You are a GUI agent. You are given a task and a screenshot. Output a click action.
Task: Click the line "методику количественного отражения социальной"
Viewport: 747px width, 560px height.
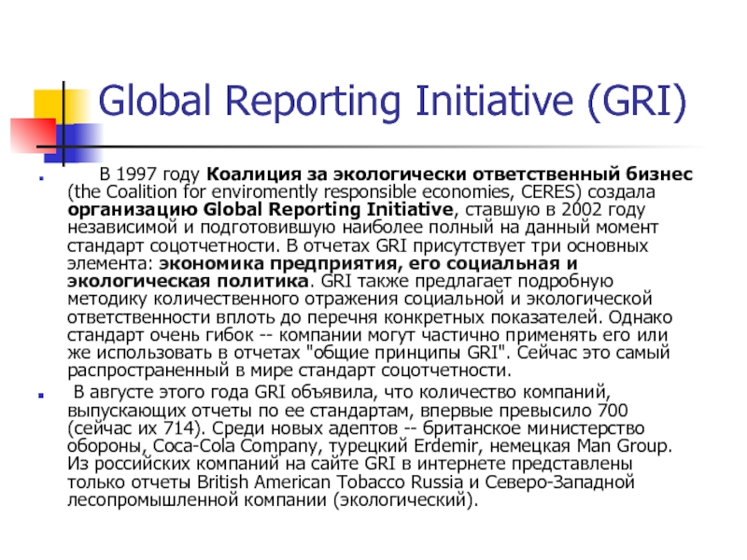pyautogui.click(x=286, y=299)
